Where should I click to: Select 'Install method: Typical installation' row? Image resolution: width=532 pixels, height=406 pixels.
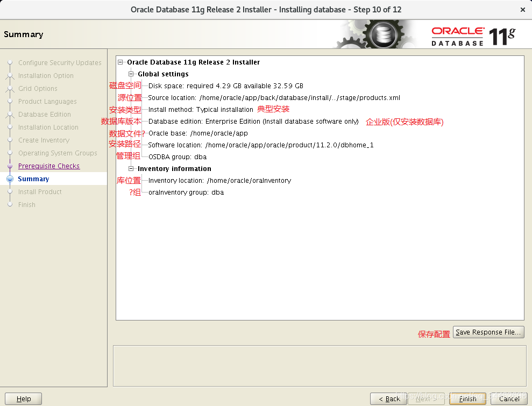point(201,110)
